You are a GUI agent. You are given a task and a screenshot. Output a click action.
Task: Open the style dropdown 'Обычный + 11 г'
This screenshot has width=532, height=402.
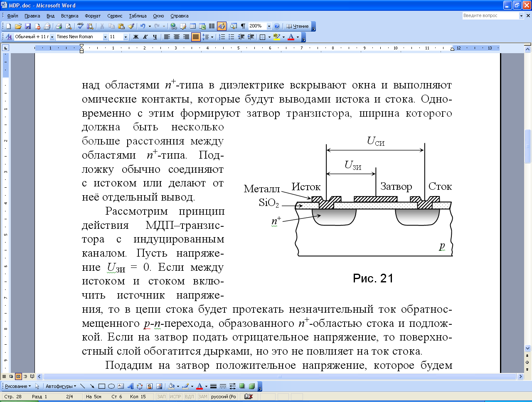coord(52,37)
